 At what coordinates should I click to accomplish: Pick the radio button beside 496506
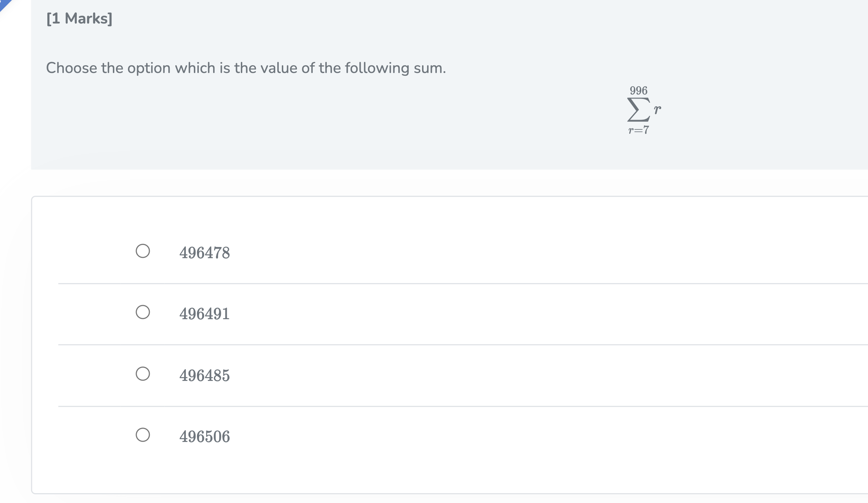coord(143,435)
